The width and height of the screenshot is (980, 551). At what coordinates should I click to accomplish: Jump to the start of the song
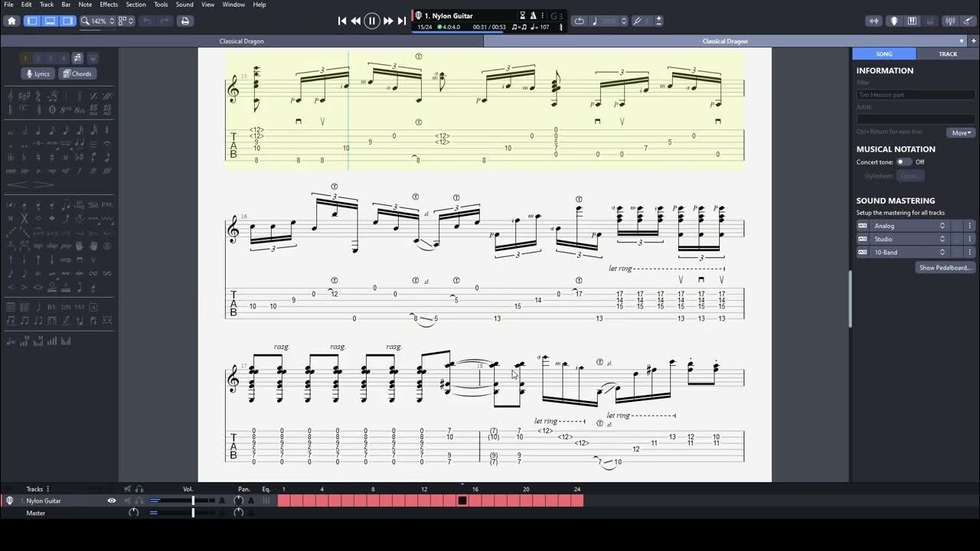[342, 21]
